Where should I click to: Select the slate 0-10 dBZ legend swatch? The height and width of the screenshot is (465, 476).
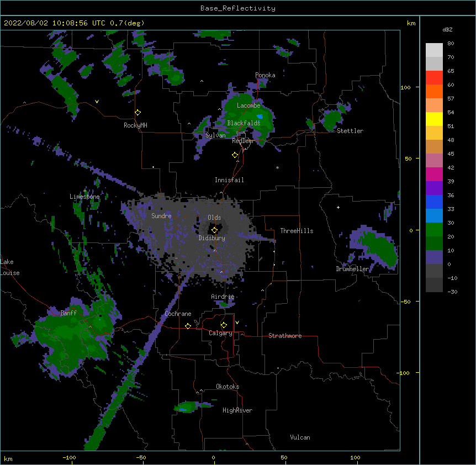click(x=434, y=257)
